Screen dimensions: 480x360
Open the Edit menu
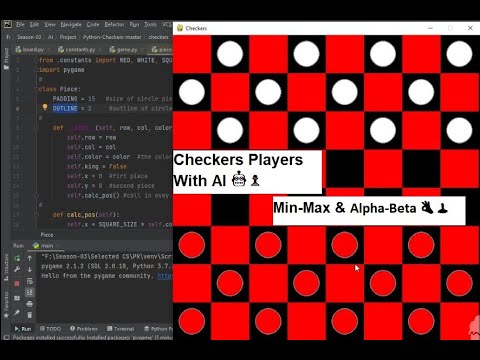[x=34, y=25]
